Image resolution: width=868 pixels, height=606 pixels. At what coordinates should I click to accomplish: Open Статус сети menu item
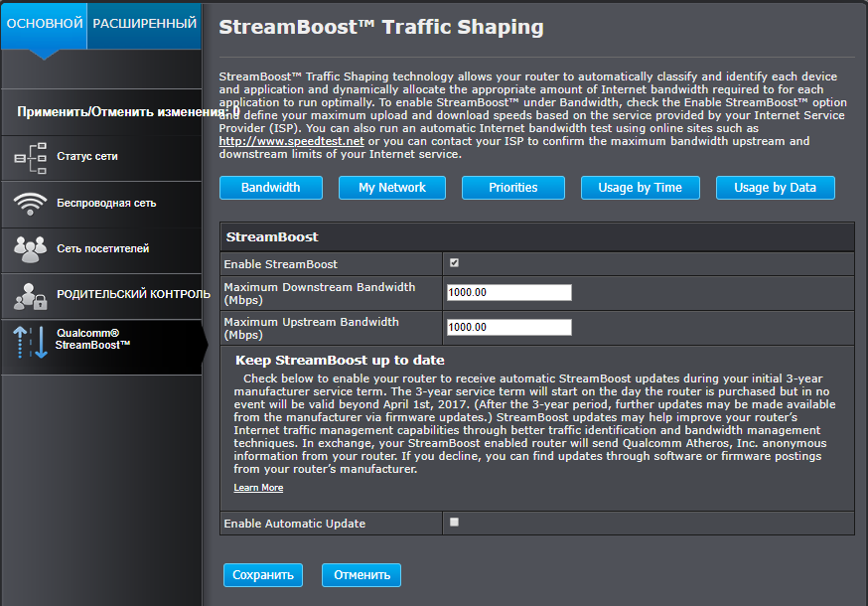[x=102, y=158]
